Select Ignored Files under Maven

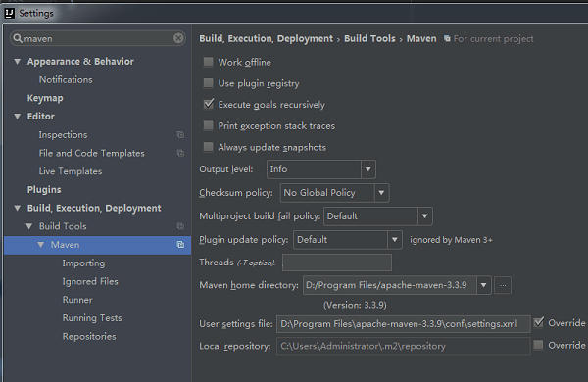90,281
